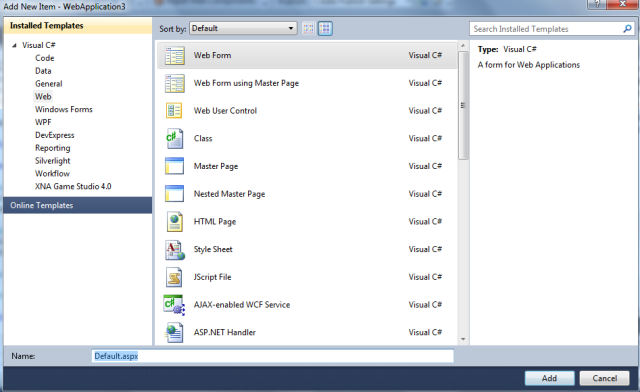Pick the Style Sheet icon
Screen dimensions: 640x392
click(175, 249)
